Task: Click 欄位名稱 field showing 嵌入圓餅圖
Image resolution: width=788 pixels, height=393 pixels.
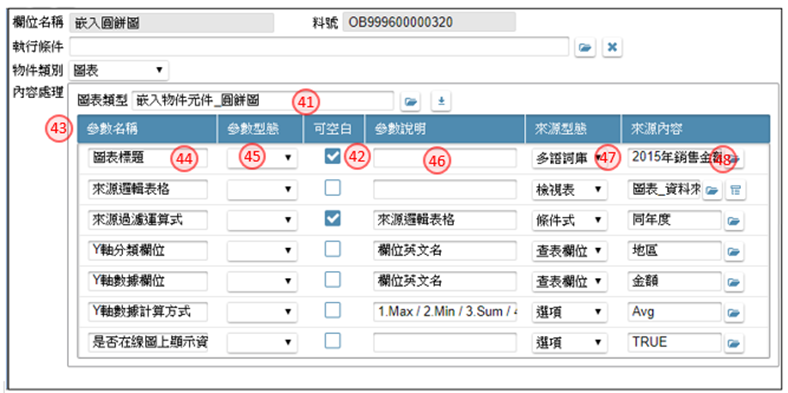Action: click(x=171, y=23)
